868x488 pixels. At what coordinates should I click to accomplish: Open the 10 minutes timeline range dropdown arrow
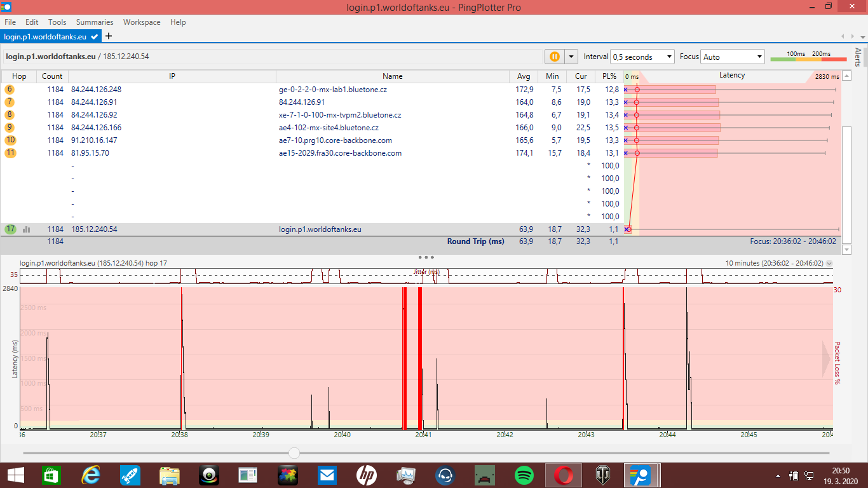coord(829,263)
